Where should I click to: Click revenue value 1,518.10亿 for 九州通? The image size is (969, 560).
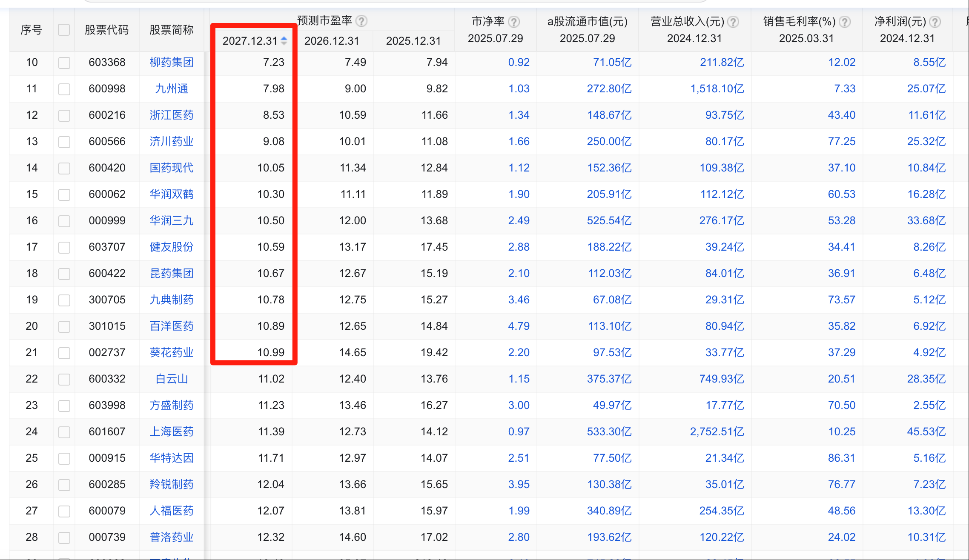717,89
